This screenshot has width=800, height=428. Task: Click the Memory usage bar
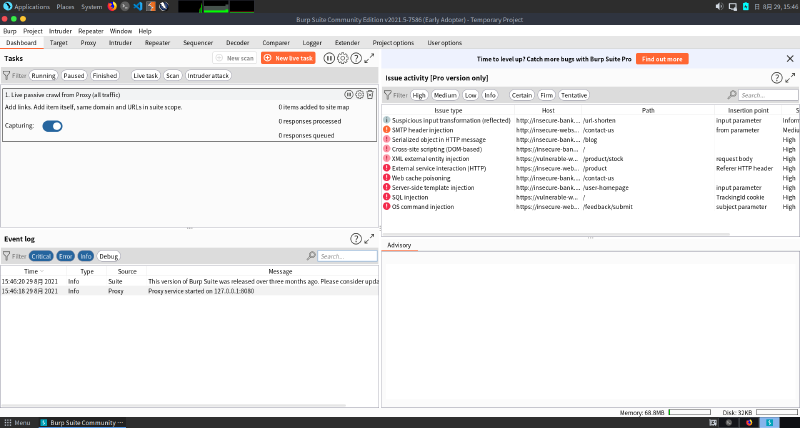(x=689, y=412)
